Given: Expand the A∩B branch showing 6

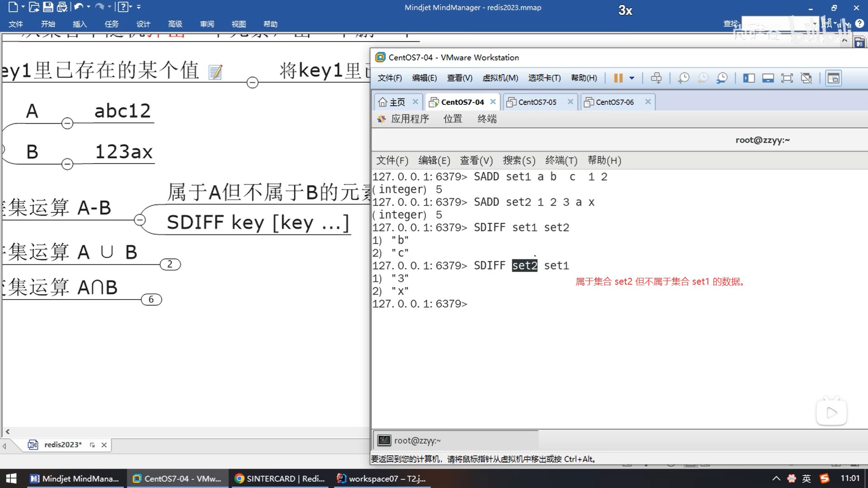Looking at the screenshot, I should pos(151,300).
